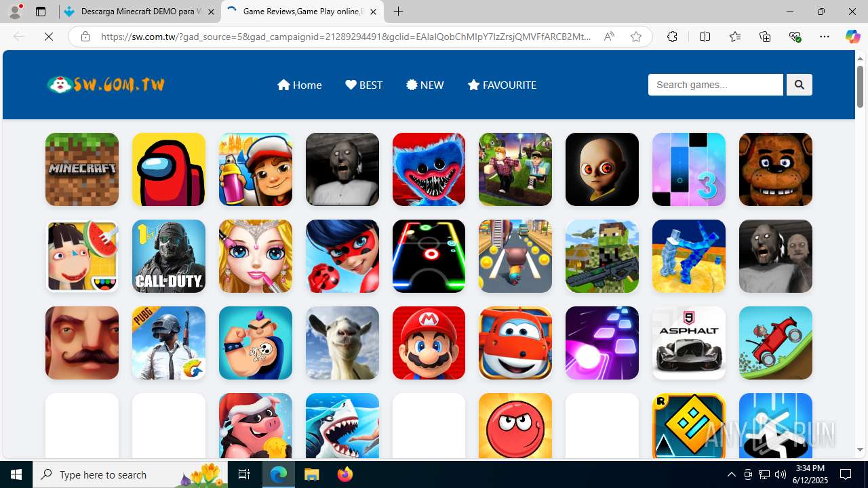The width and height of the screenshot is (868, 488).
Task: Launch the Subway Surfers game thumbnail
Action: coord(256,169)
